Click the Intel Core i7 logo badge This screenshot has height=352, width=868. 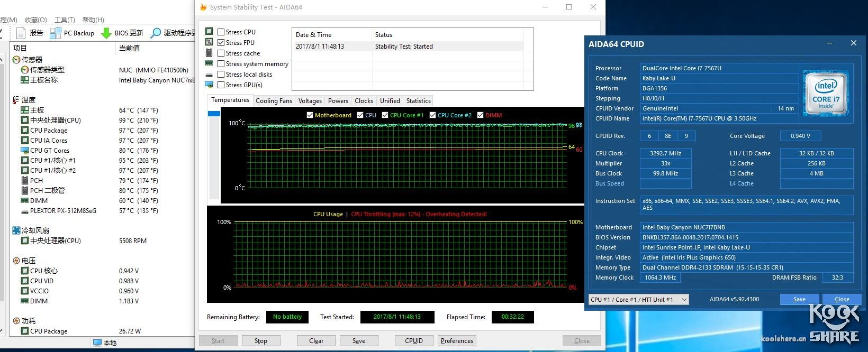pos(826,93)
